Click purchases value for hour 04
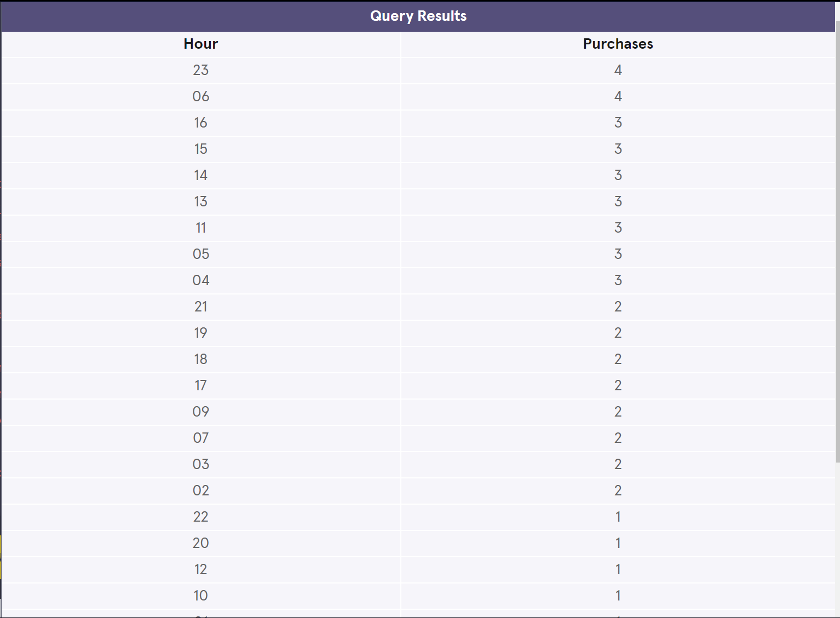 [618, 281]
